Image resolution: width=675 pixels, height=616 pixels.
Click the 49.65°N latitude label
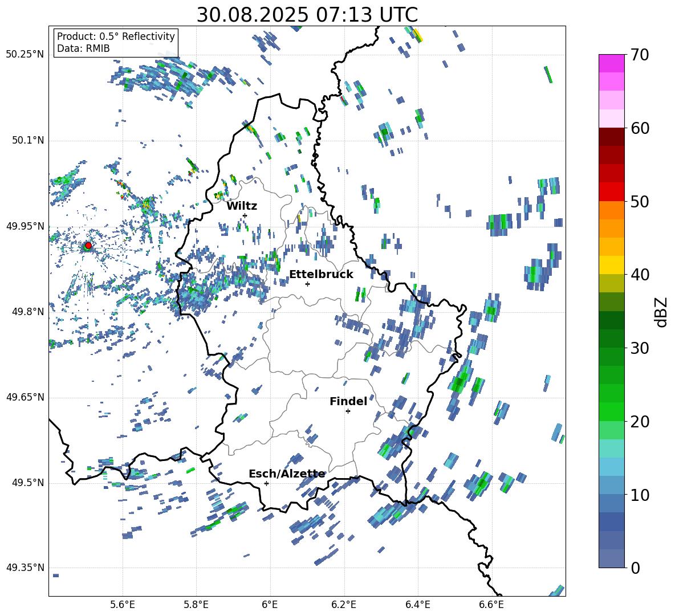[25, 397]
